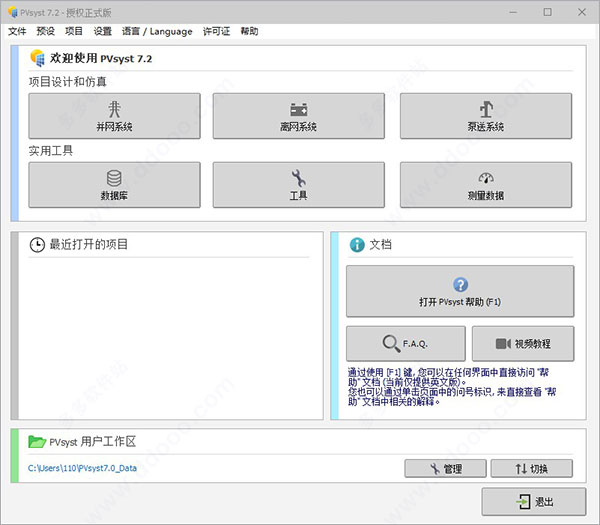Open the F.A.Q. button
The width and height of the screenshot is (600, 525).
pos(406,344)
